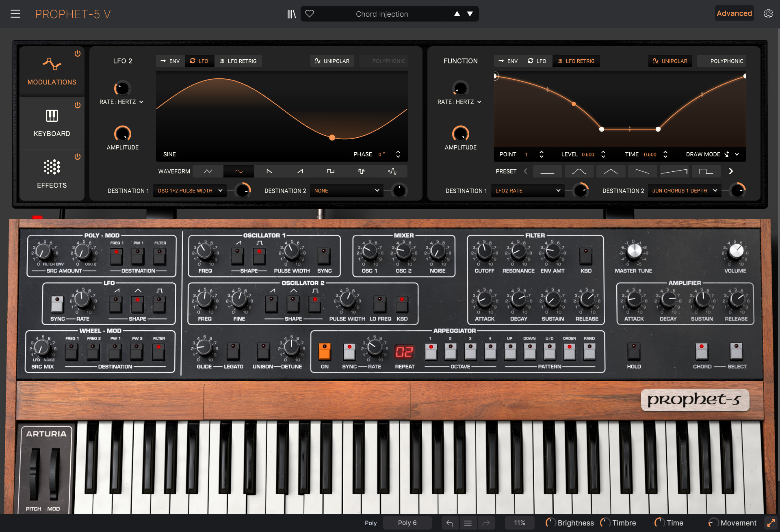Select LFO 2 ramp up waveform
780x532 pixels.
300,171
